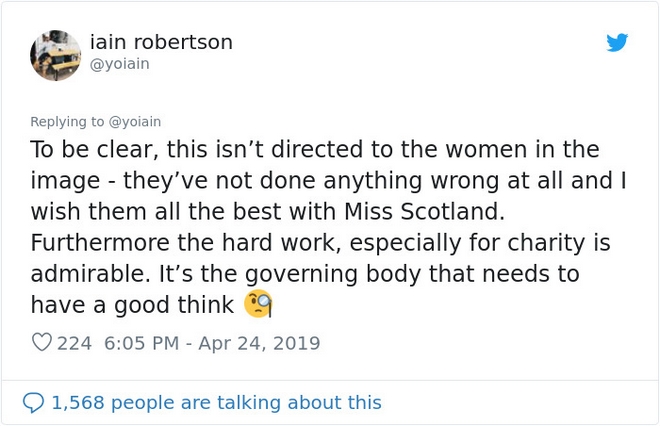Image resolution: width=660 pixels, height=426 pixels.
Task: Click the @yoiain handle below the name
Action: coord(119,64)
